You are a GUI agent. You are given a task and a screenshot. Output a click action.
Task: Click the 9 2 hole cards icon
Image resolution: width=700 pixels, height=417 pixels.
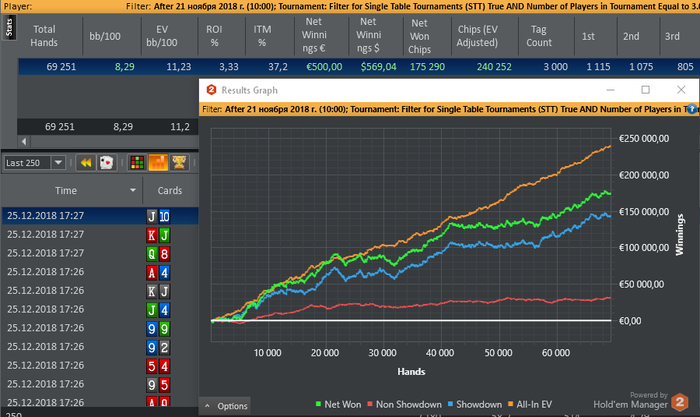[158, 348]
